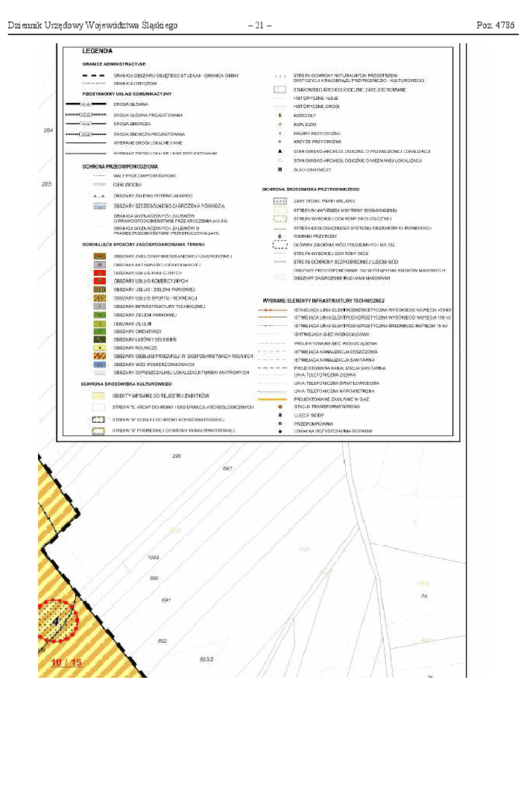Click the dotted groundwater reservoir NR 332 symbol

pyautogui.click(x=280, y=245)
